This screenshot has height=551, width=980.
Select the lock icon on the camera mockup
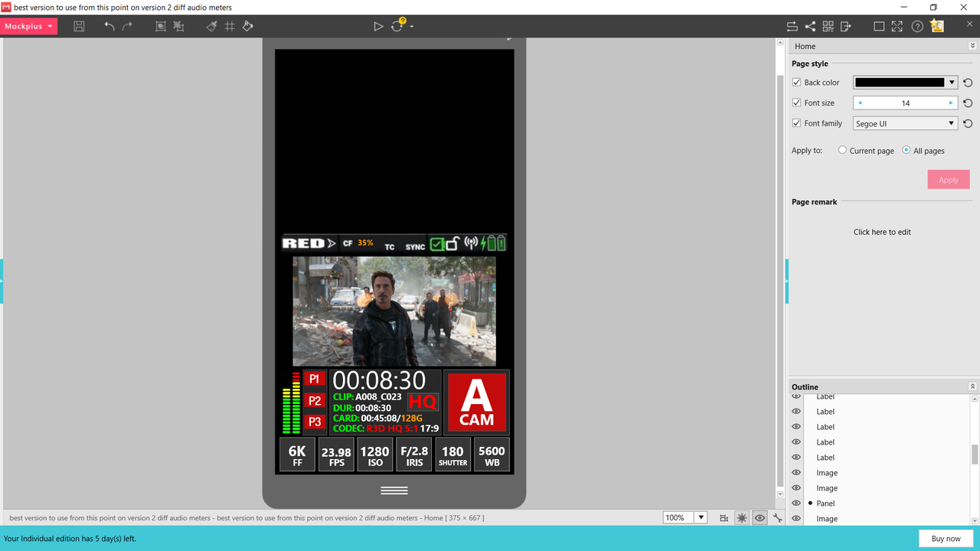point(452,243)
